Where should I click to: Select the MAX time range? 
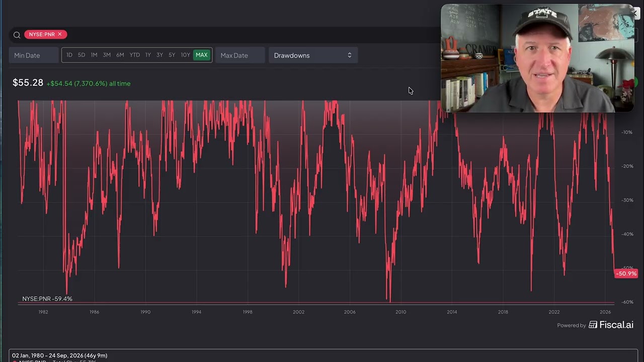pos(202,55)
